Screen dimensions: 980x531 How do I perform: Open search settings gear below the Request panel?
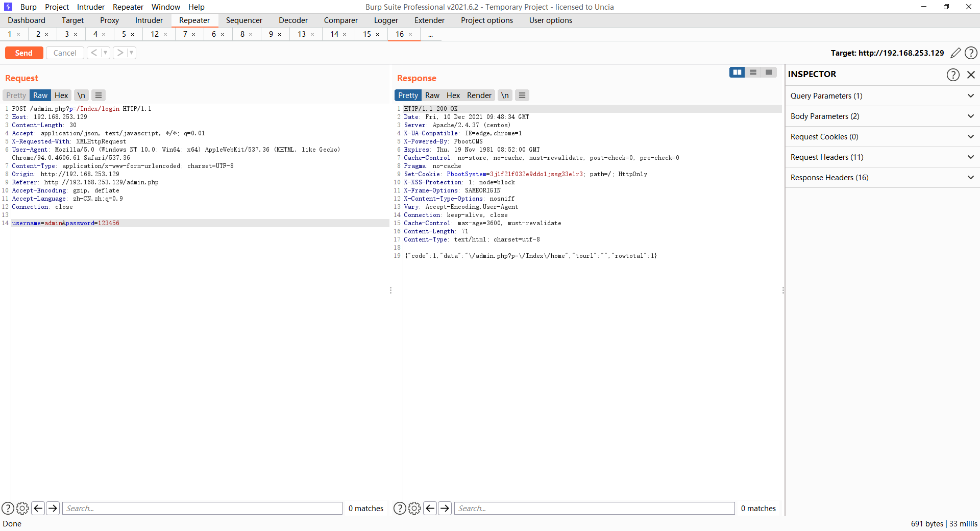pyautogui.click(x=22, y=508)
